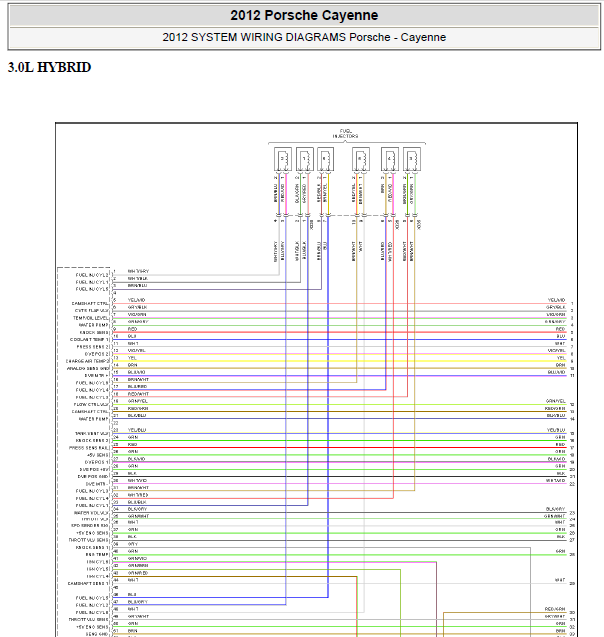The height and width of the screenshot is (637, 604).
Task: Click the 'SPD SENDER SIG' pin label
Action: click(90, 526)
